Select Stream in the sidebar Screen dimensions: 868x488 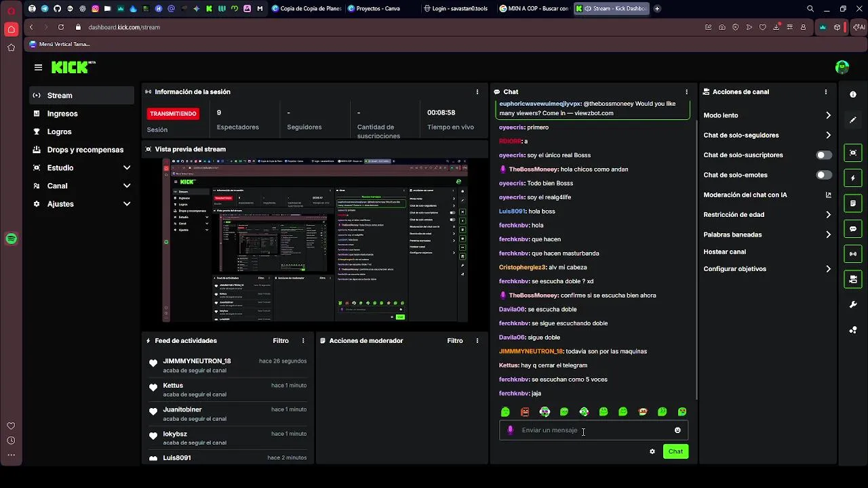click(x=83, y=96)
